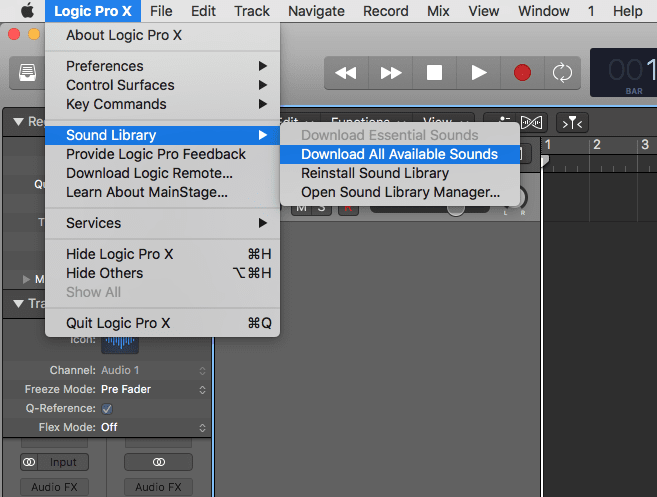This screenshot has width=657, height=497.
Task: Choose Open Sound Library Manager
Action: [x=400, y=192]
